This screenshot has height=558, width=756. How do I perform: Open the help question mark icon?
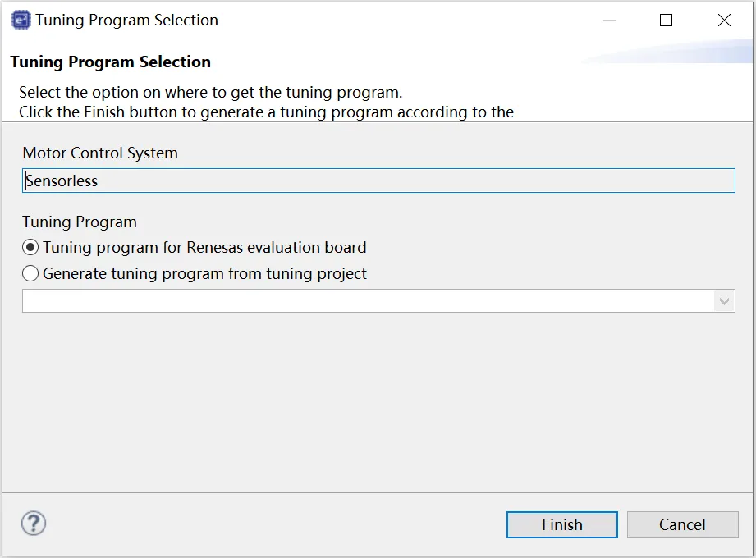(34, 524)
